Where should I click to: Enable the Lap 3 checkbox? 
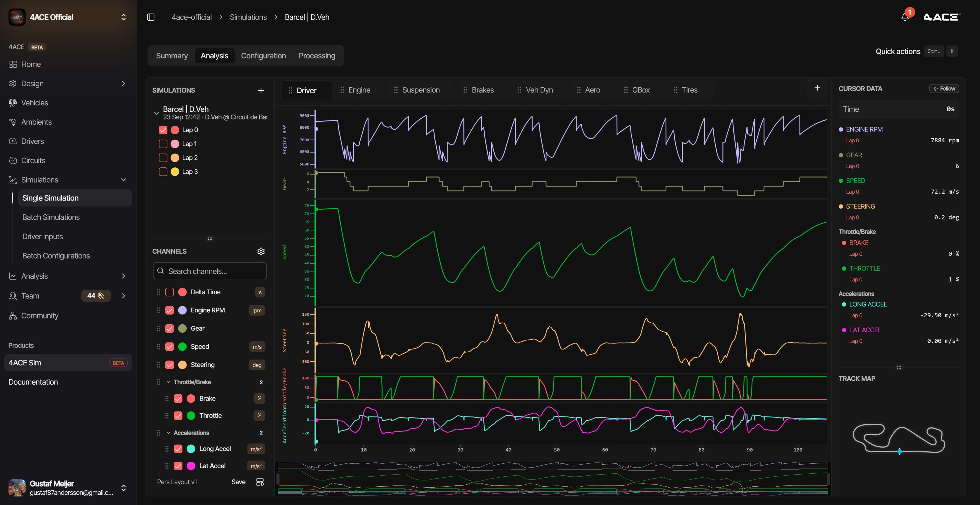click(163, 171)
